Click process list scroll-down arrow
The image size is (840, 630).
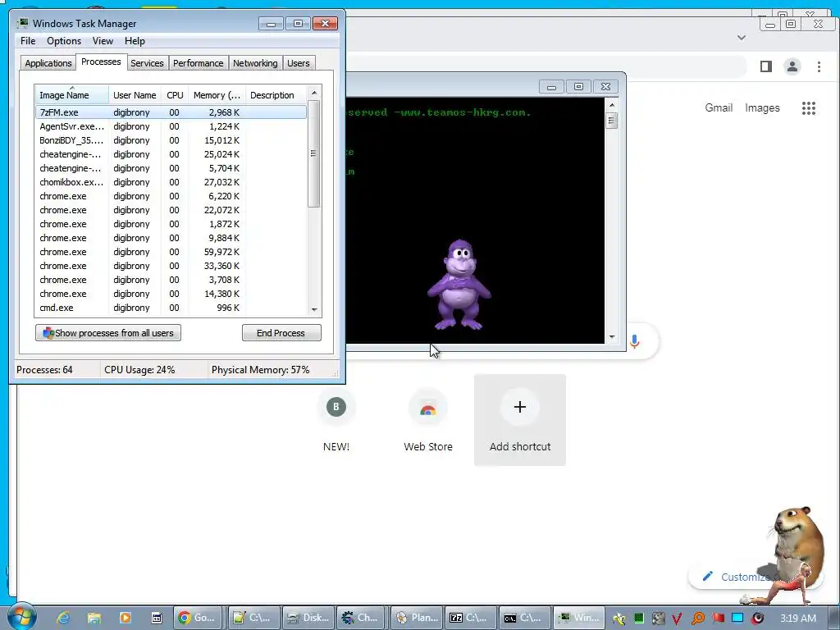tap(314, 309)
